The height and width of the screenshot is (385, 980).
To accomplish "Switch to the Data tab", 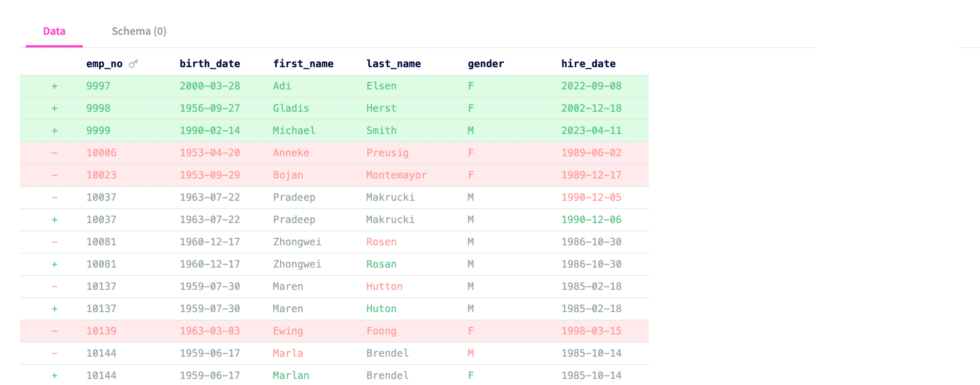I will pyautogui.click(x=54, y=31).
